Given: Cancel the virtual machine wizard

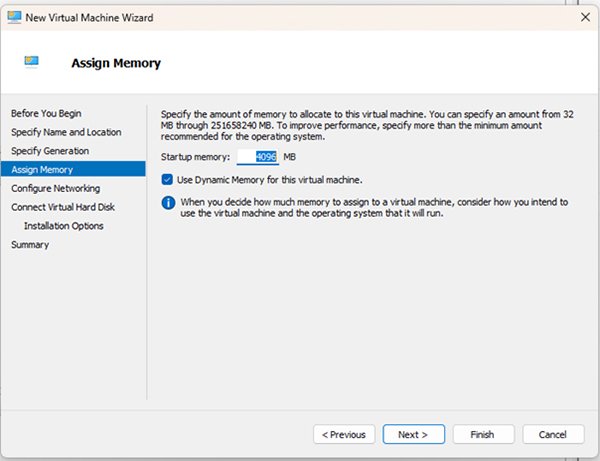Looking at the screenshot, I should click(x=553, y=434).
